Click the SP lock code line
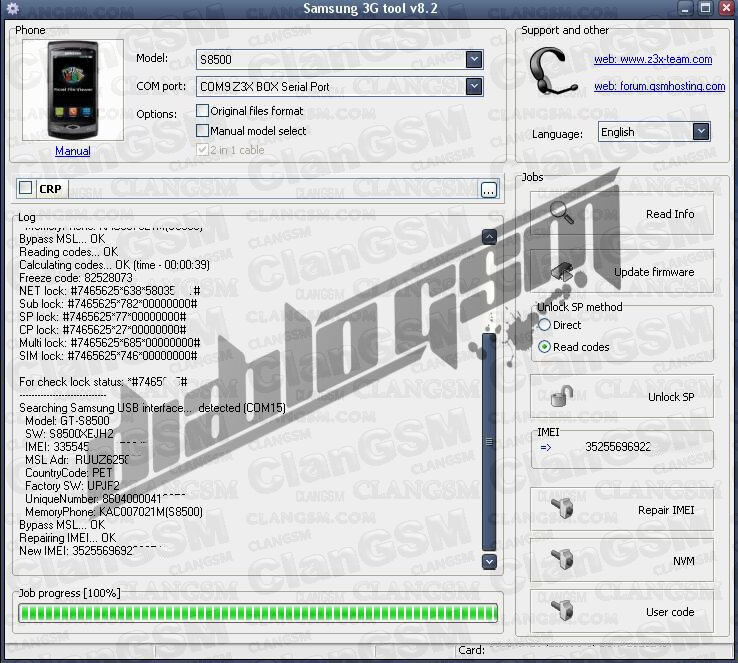This screenshot has width=738, height=663. (x=103, y=317)
